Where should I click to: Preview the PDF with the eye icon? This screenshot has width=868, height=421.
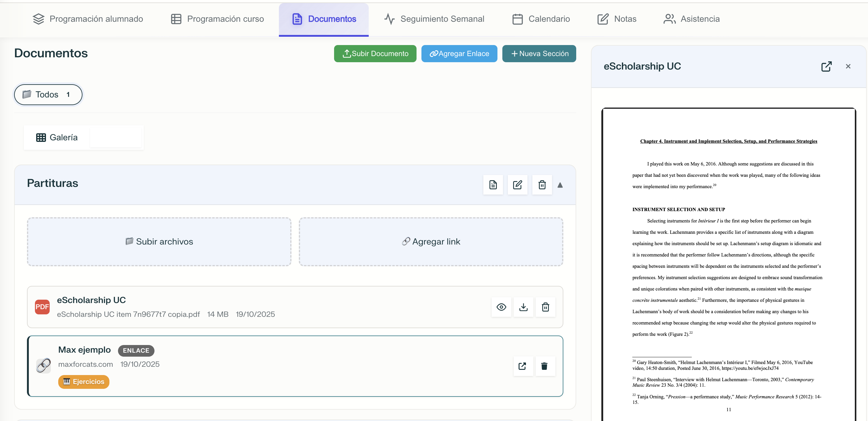(501, 307)
